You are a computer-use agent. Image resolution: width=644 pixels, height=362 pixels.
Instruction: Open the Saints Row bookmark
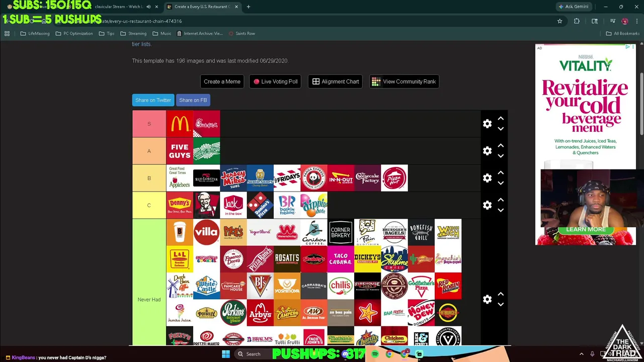242,34
